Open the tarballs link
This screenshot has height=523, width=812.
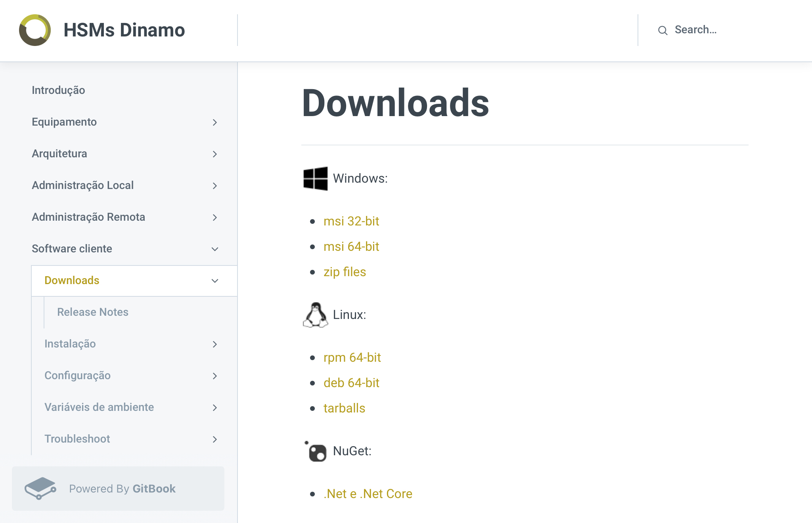coord(344,408)
